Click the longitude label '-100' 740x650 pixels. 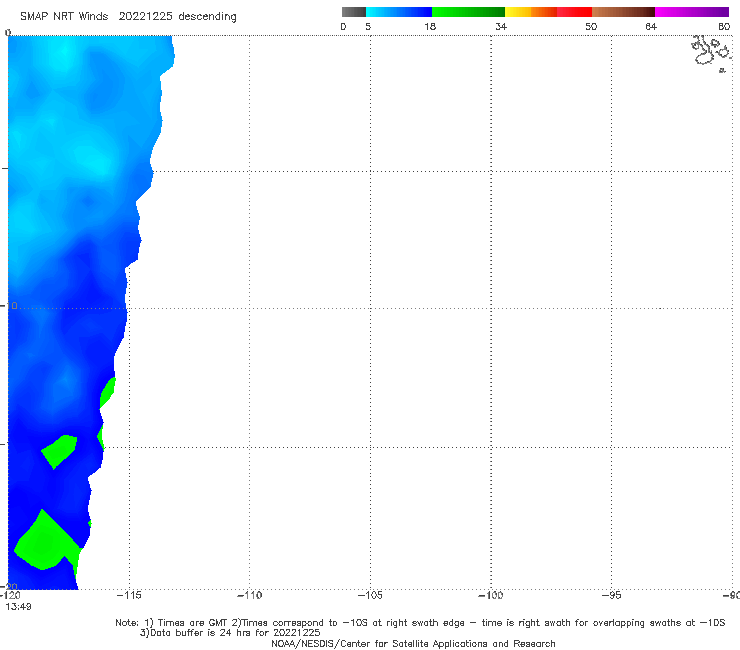click(491, 595)
